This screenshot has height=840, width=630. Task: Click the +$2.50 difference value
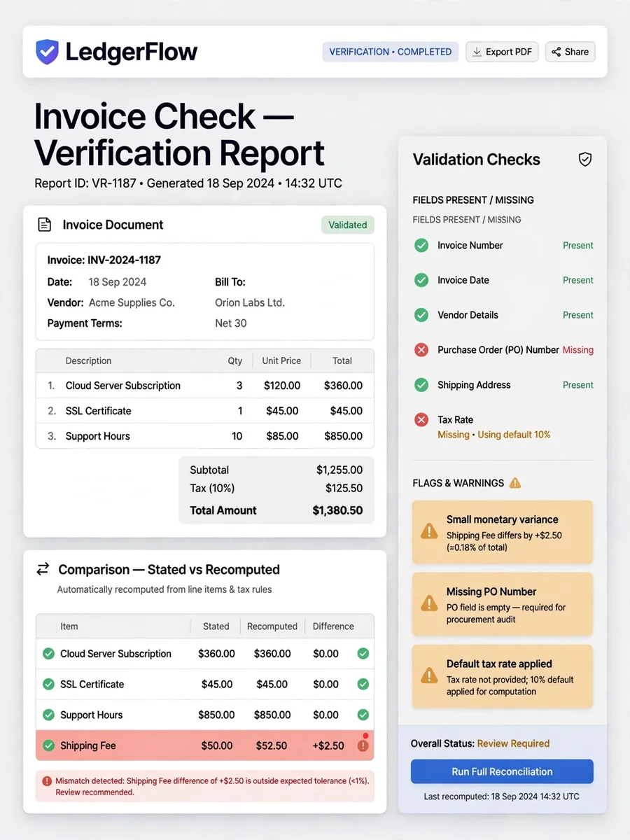coord(328,746)
